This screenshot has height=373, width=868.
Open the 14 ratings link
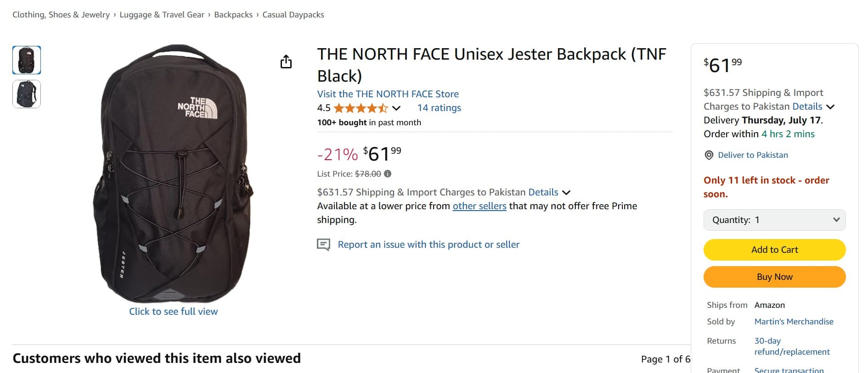(439, 108)
